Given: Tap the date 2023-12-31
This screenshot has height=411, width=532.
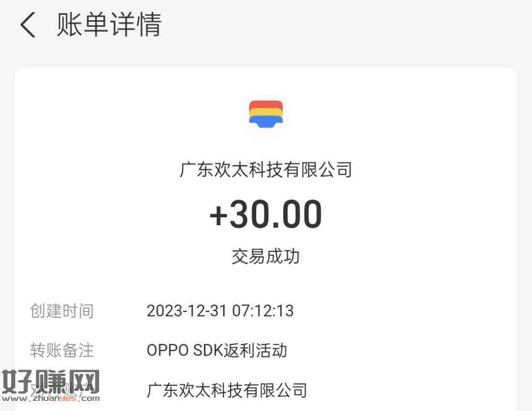Looking at the screenshot, I should 186,310.
